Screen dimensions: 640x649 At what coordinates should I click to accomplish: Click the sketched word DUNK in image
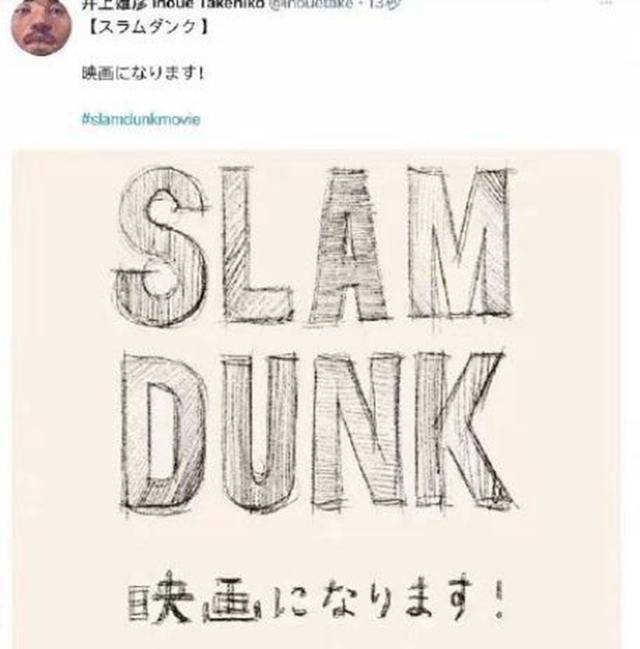(319, 433)
